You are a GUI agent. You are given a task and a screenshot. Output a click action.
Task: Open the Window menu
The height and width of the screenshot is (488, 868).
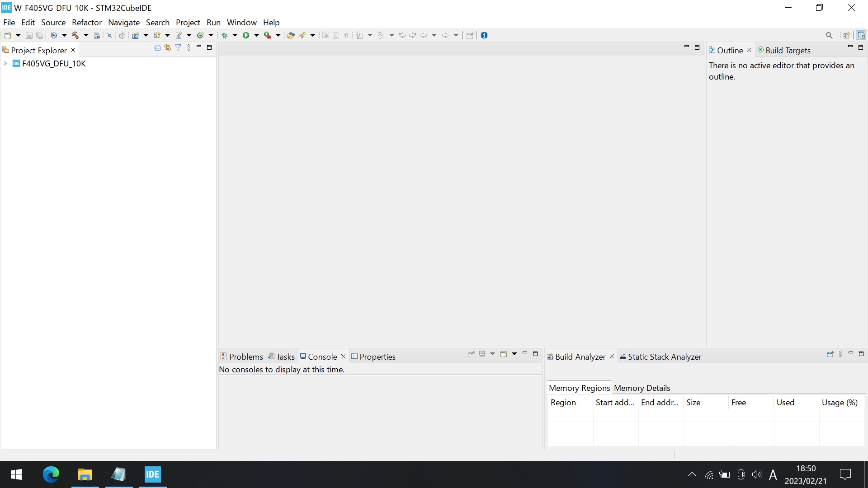pos(242,22)
